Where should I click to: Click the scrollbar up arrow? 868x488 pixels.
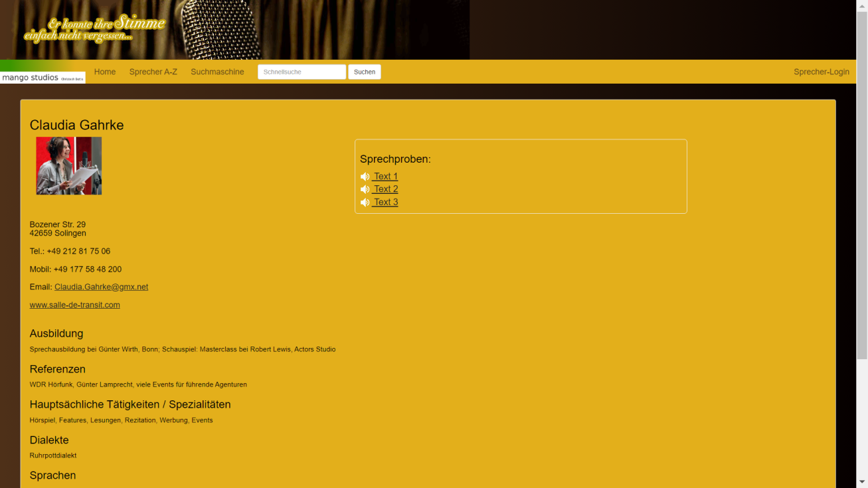(862, 5)
